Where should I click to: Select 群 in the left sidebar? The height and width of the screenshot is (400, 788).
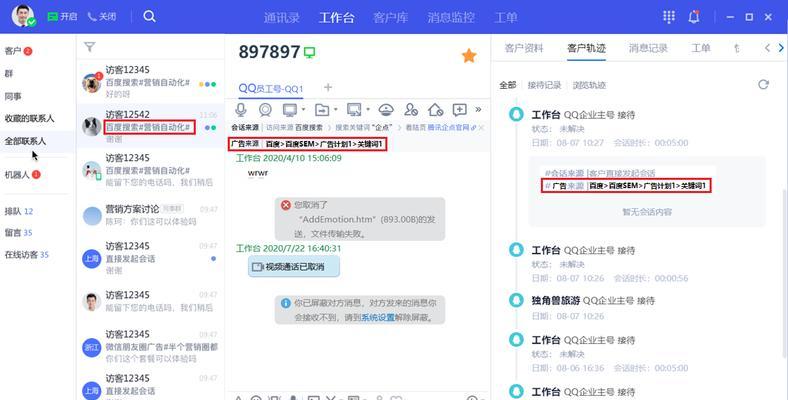click(x=9, y=73)
